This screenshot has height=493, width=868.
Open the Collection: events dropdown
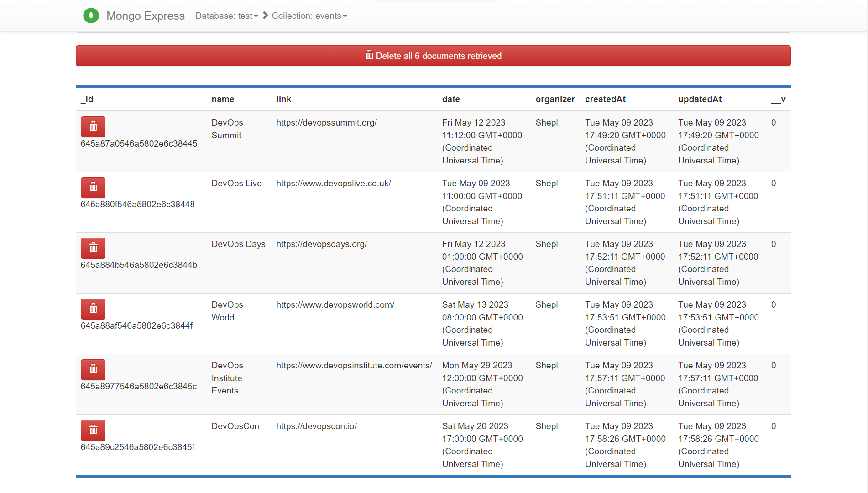point(309,16)
